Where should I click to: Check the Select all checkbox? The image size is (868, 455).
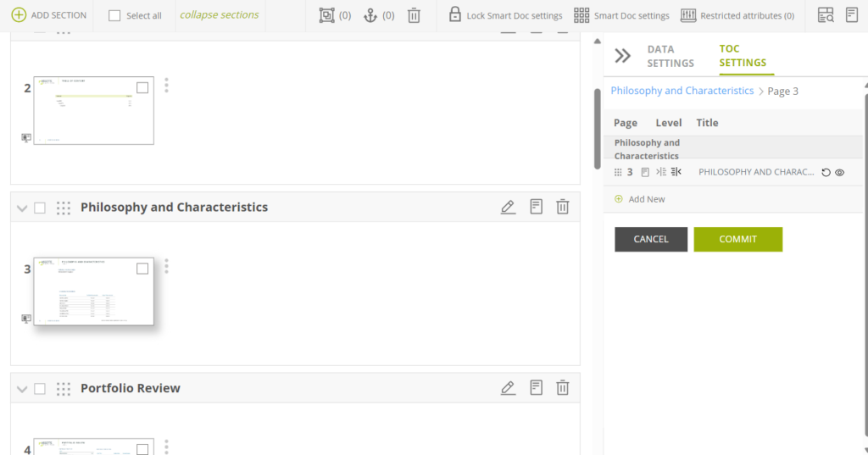click(x=114, y=15)
